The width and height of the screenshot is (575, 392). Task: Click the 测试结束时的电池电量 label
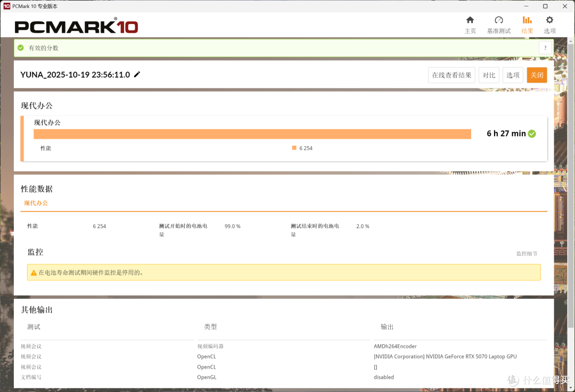(x=315, y=230)
